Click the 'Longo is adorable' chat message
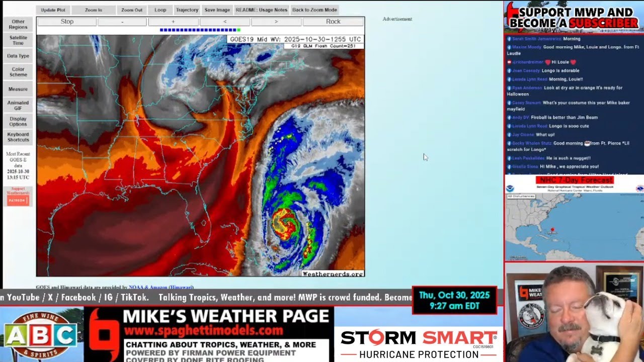 coord(561,71)
